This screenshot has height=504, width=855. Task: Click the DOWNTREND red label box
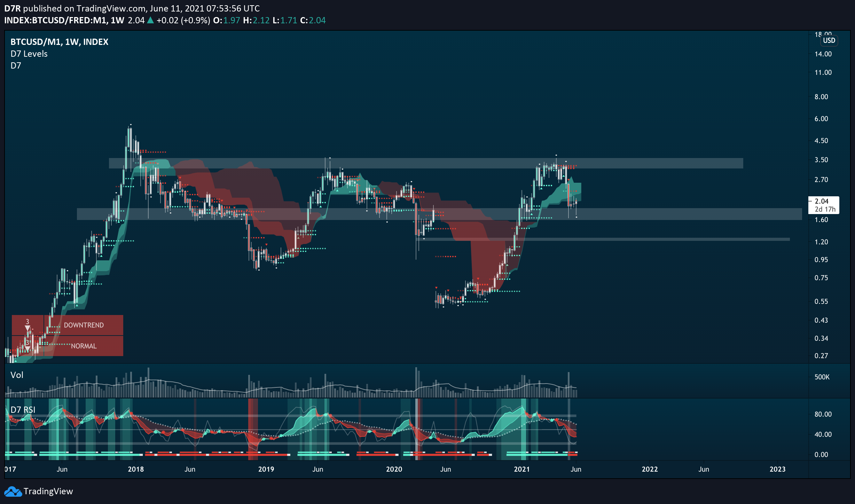(84, 325)
